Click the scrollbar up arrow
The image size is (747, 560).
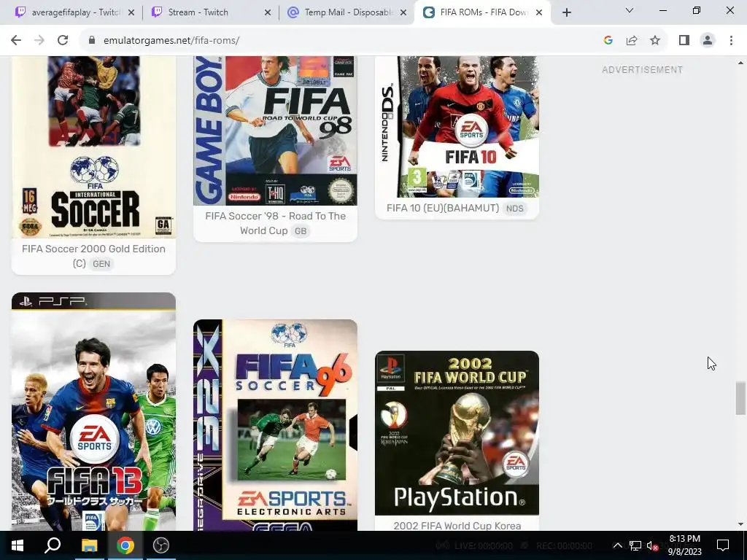pos(740,63)
